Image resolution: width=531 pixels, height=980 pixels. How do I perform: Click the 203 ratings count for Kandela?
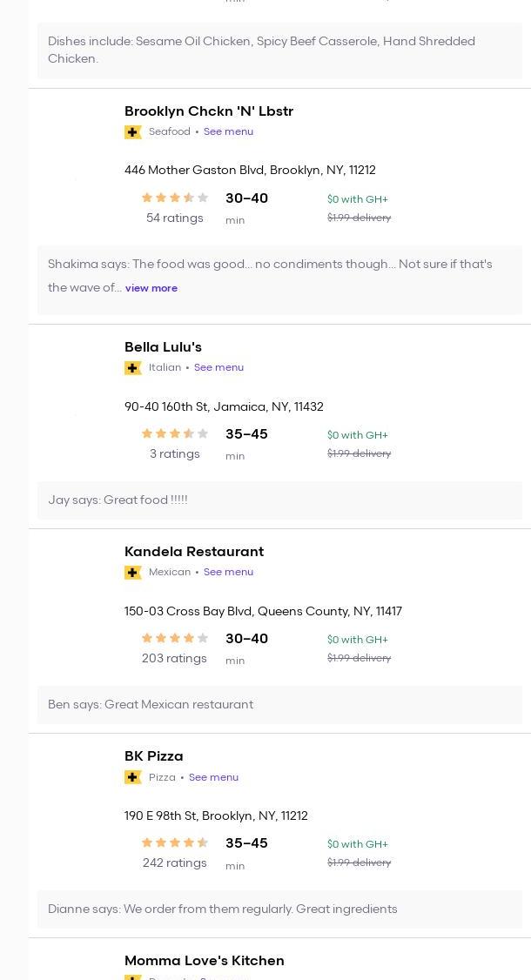pyautogui.click(x=174, y=659)
